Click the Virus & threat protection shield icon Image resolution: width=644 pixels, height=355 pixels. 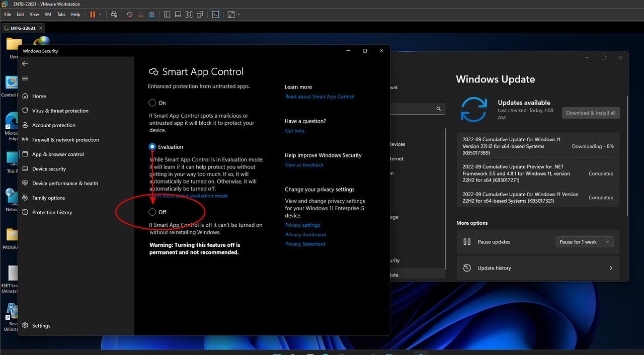click(x=25, y=111)
